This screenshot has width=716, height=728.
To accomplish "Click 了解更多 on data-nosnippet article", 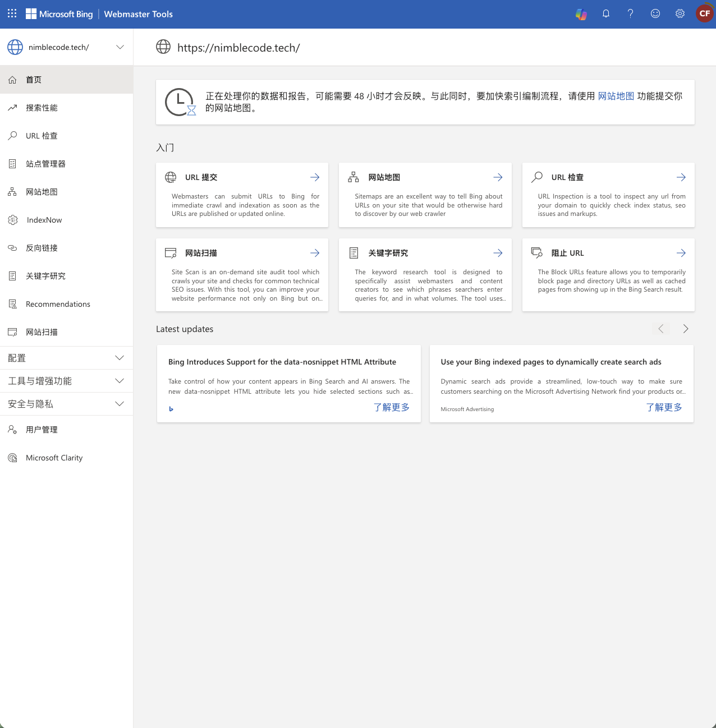I will [391, 407].
